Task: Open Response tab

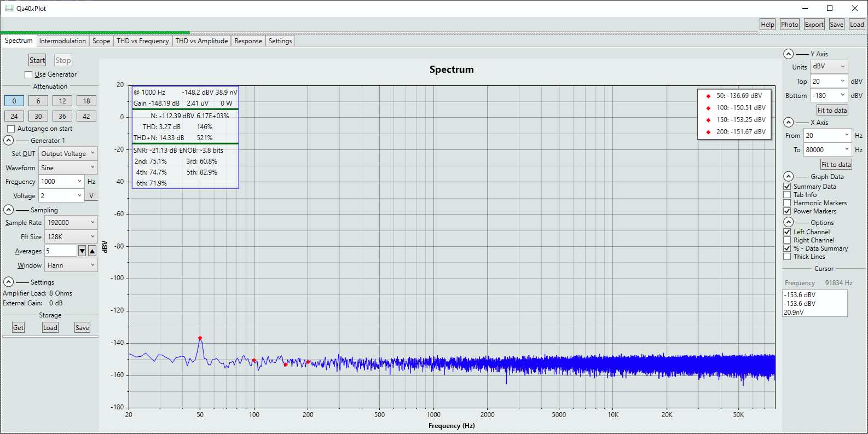Action: pos(248,41)
